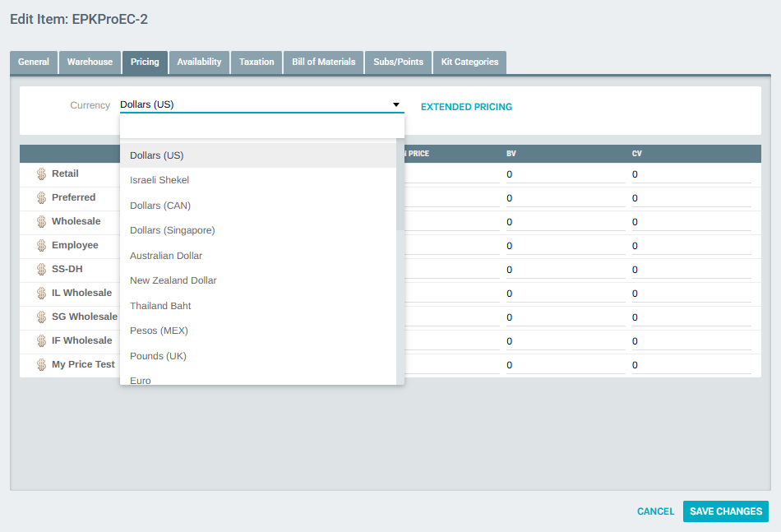
Task: Collapse the Currency dropdown arrow
Action: coord(395,104)
